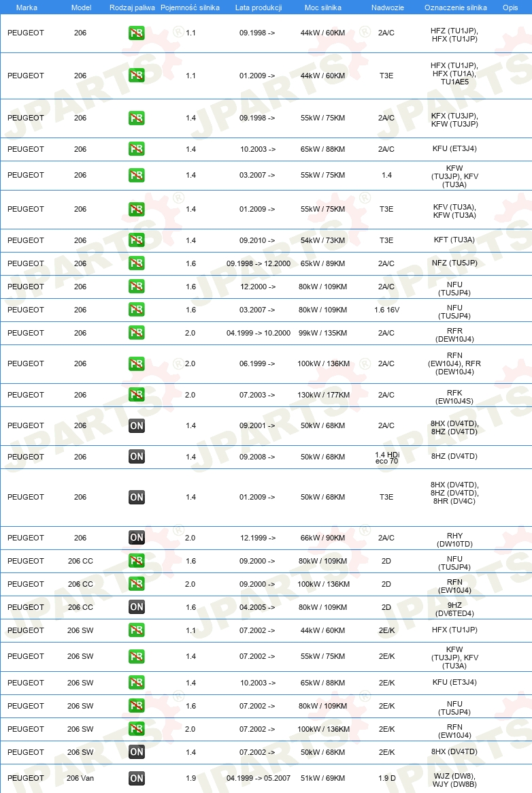Click petrol icon for 206 1.1 01.2009 row
The height and width of the screenshot is (793, 532).
tap(137, 76)
